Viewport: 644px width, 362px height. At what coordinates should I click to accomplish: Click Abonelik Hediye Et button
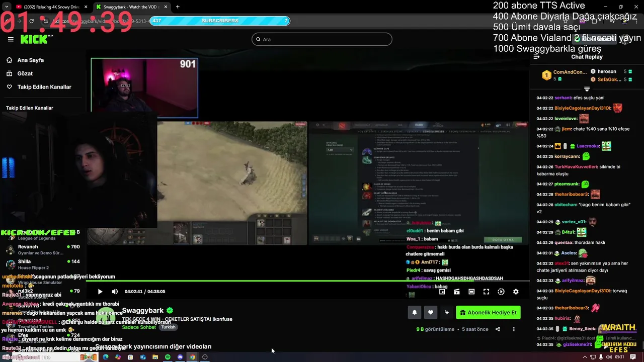click(488, 312)
